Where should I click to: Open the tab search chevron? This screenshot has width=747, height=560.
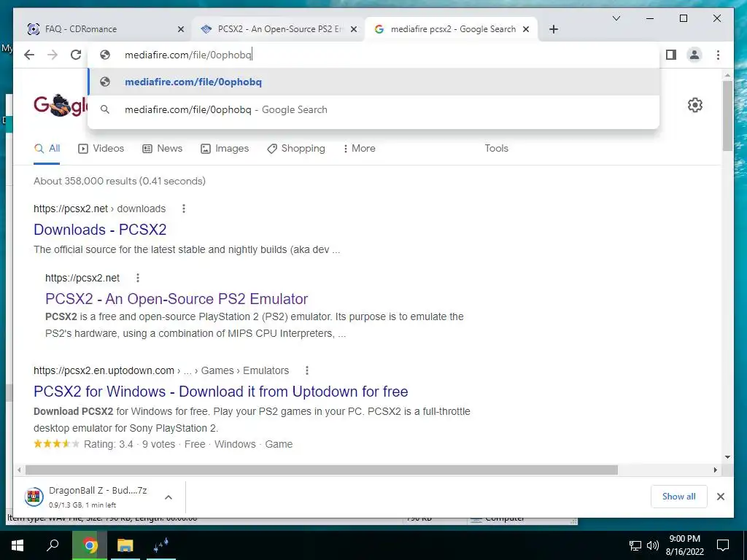(x=616, y=18)
